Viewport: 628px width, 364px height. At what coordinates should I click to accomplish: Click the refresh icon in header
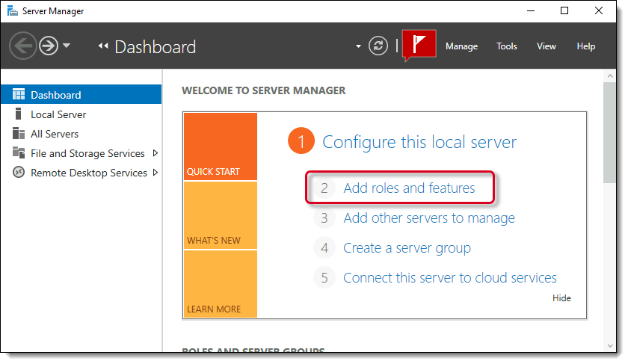[379, 46]
